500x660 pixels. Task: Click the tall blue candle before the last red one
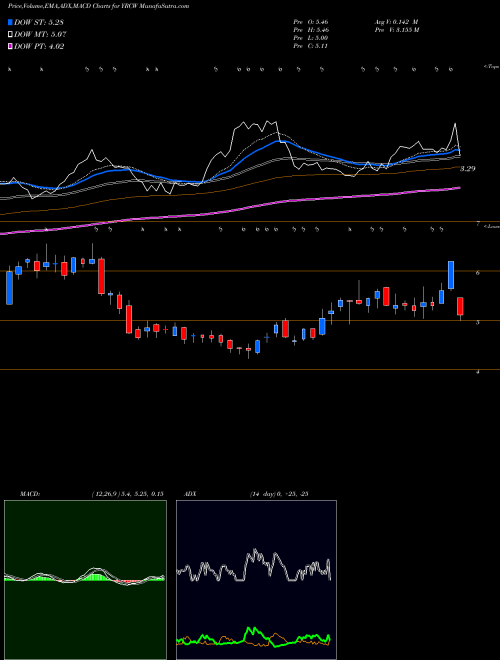[451, 275]
